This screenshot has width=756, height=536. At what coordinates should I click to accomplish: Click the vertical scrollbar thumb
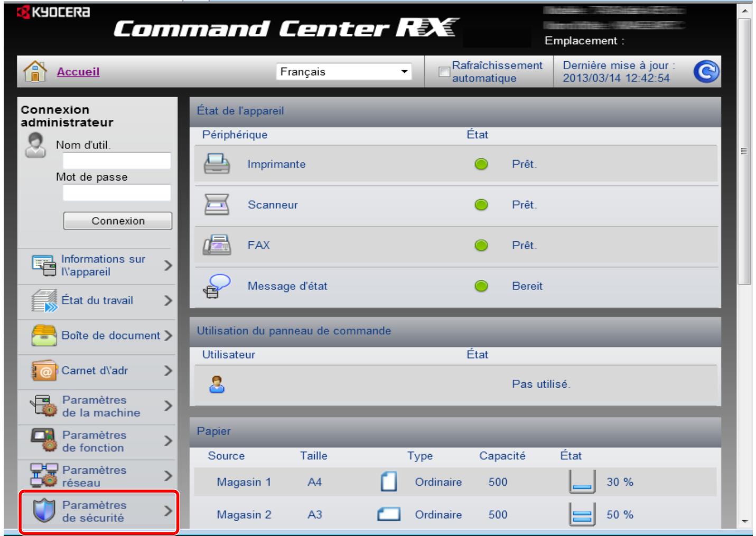744,152
